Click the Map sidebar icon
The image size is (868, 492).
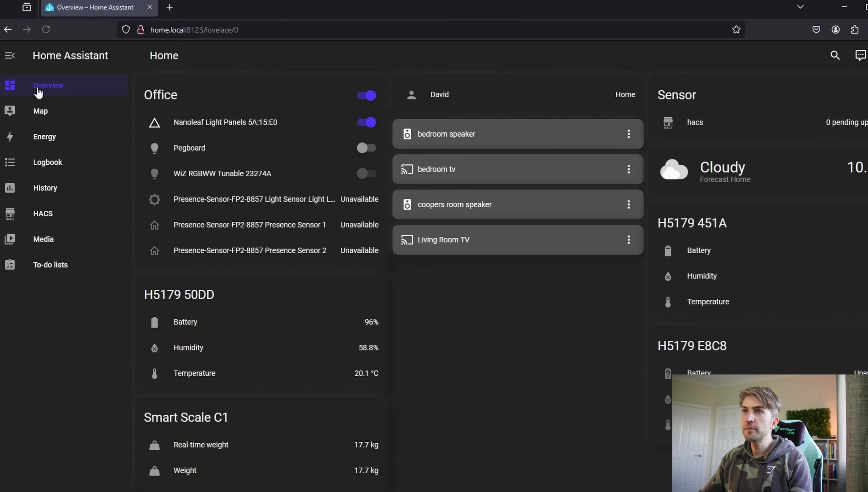click(10, 111)
